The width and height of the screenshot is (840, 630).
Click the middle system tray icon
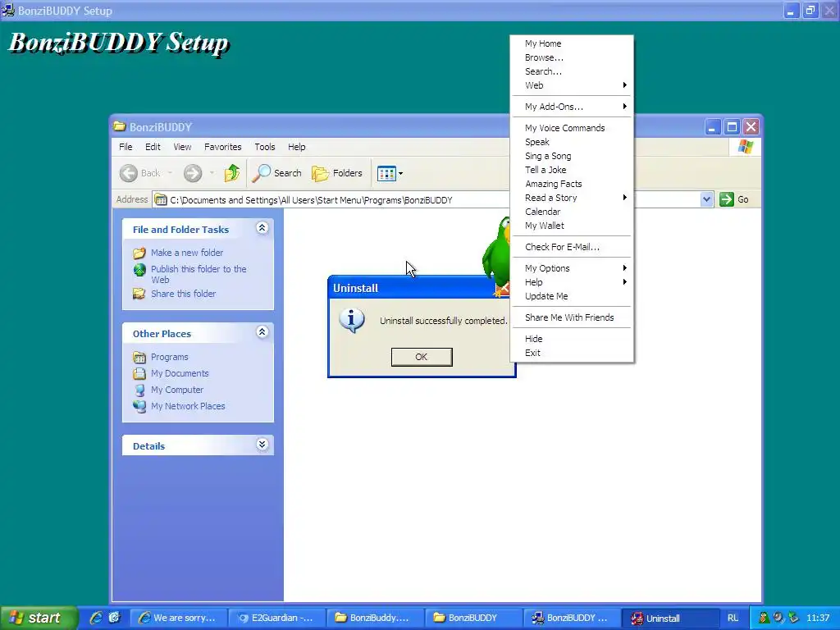pyautogui.click(x=778, y=618)
